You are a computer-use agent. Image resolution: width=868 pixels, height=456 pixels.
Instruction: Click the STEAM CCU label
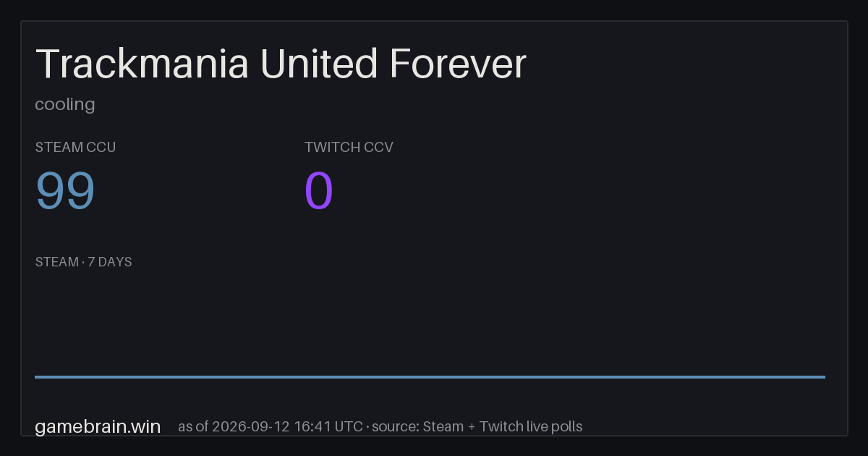point(75,147)
